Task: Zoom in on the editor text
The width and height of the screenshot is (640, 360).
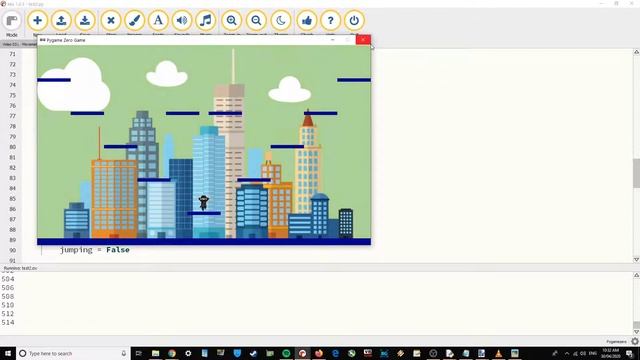Action: (x=232, y=20)
